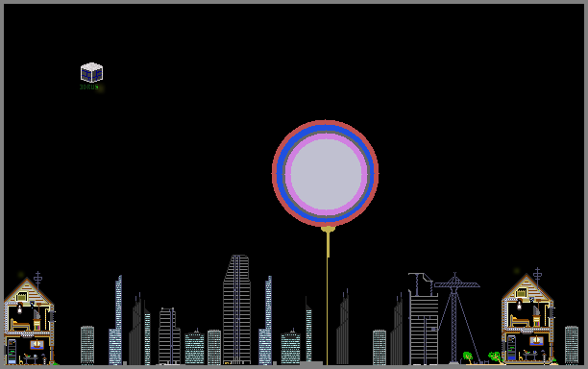Click the red outer ring of balloon
The width and height of the screenshot is (588, 369).
(326, 123)
